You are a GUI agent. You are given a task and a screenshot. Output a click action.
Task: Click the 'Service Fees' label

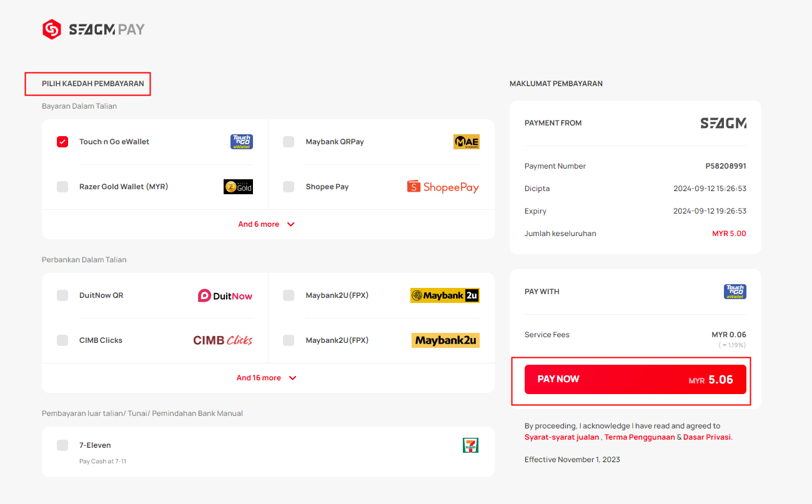click(x=547, y=335)
